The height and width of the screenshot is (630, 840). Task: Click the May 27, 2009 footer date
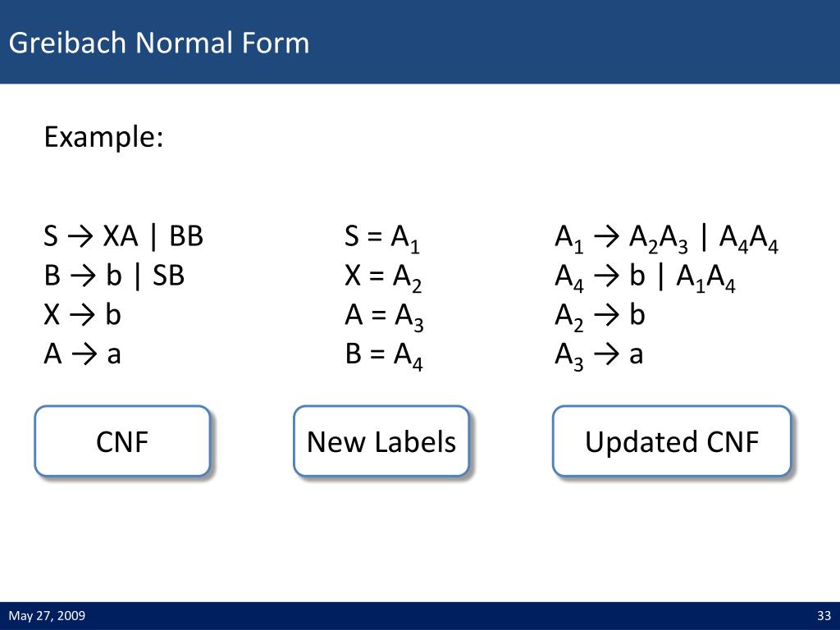tap(47, 615)
